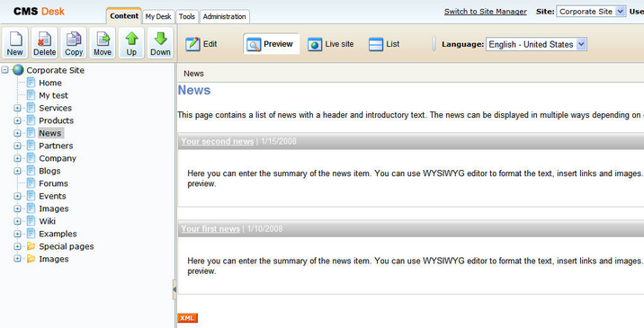The width and height of the screenshot is (644, 328).
Task: Click Switch to Site Manager link
Action: click(486, 12)
